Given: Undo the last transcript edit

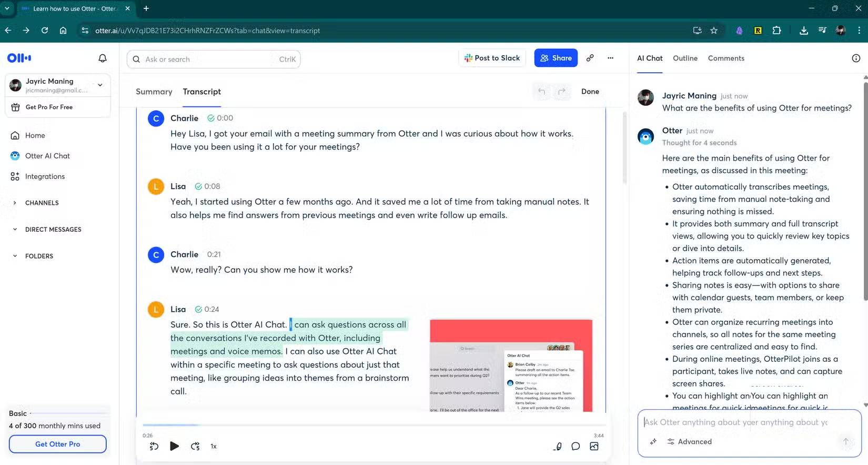Looking at the screenshot, I should click(x=541, y=92).
